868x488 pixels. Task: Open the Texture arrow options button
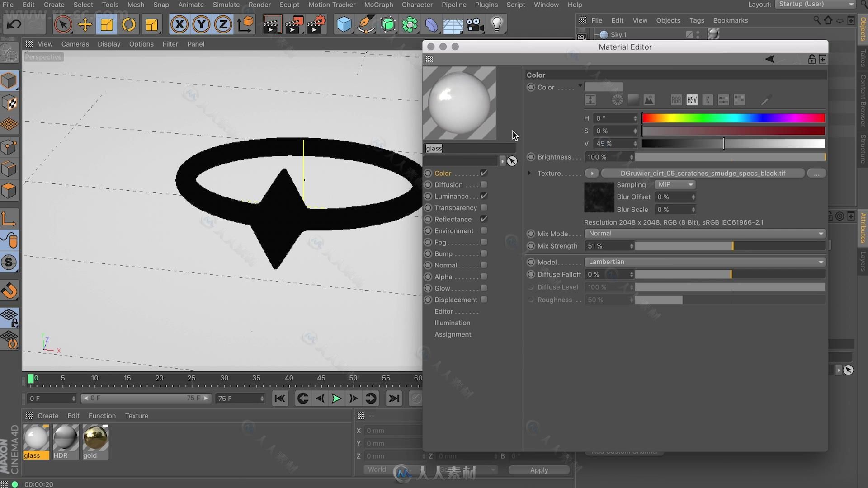(592, 174)
